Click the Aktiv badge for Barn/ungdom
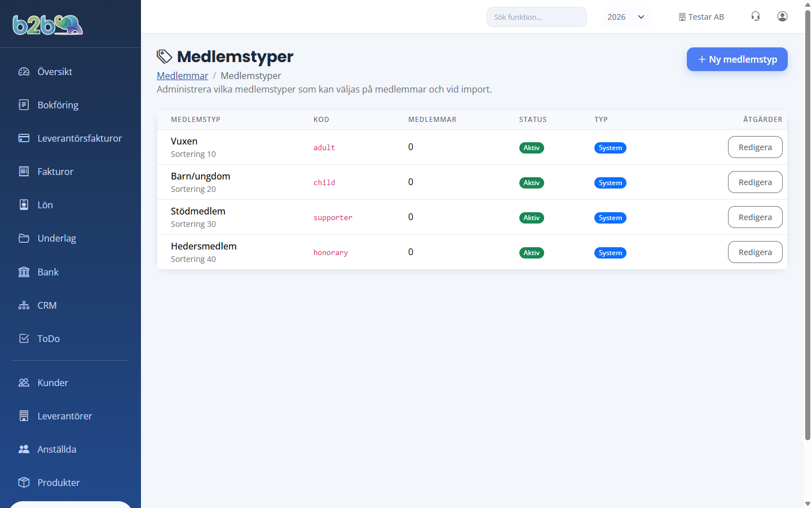Image resolution: width=812 pixels, height=508 pixels. tap(531, 183)
